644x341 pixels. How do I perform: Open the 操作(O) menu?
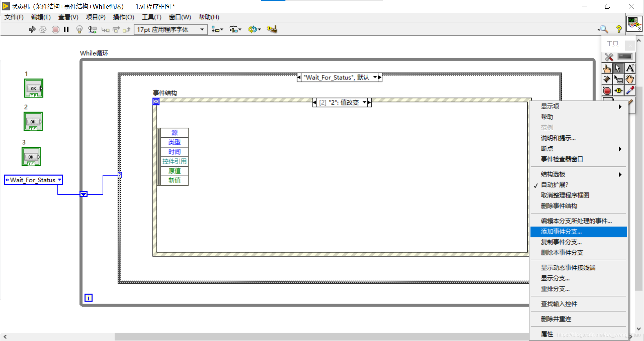pos(123,17)
